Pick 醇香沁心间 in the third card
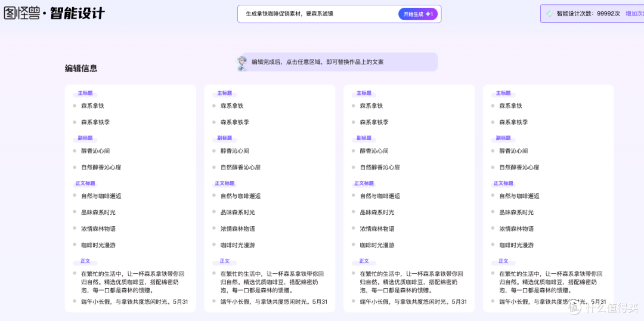 (x=374, y=151)
